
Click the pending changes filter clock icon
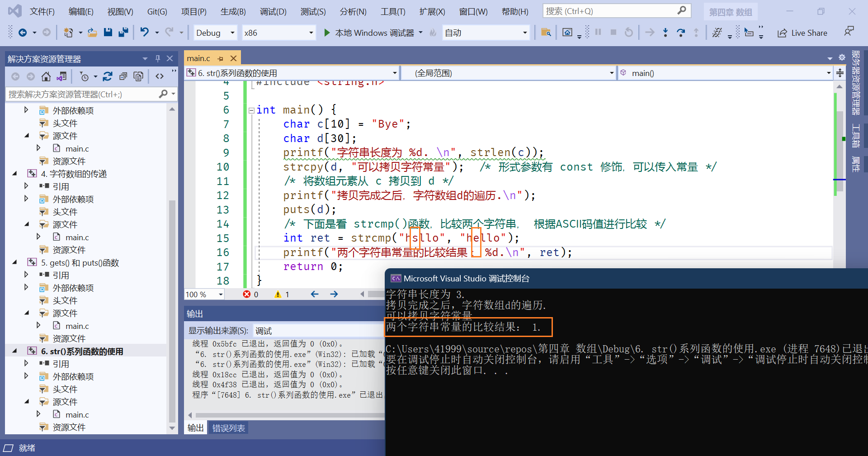(x=84, y=76)
